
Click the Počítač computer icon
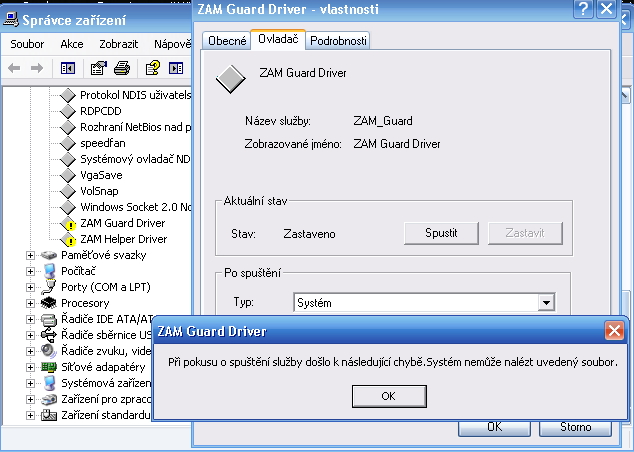[49, 271]
